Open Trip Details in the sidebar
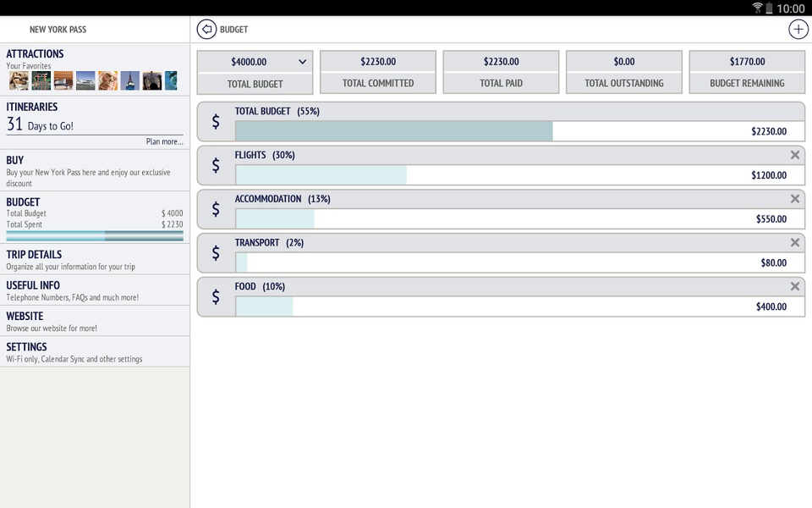Viewport: 812px width, 508px height. click(95, 259)
